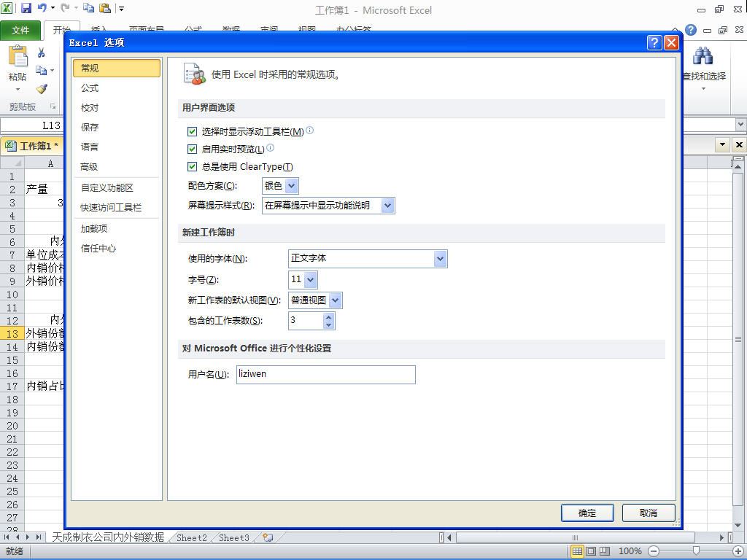Screen dimensions: 747x560
Task: Click the 确定 button
Action: [x=587, y=513]
